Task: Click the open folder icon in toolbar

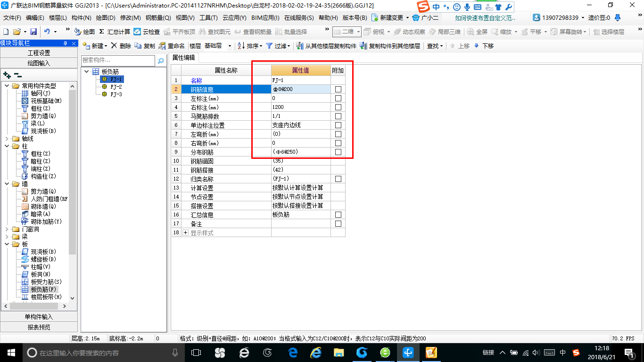Action: (17, 32)
